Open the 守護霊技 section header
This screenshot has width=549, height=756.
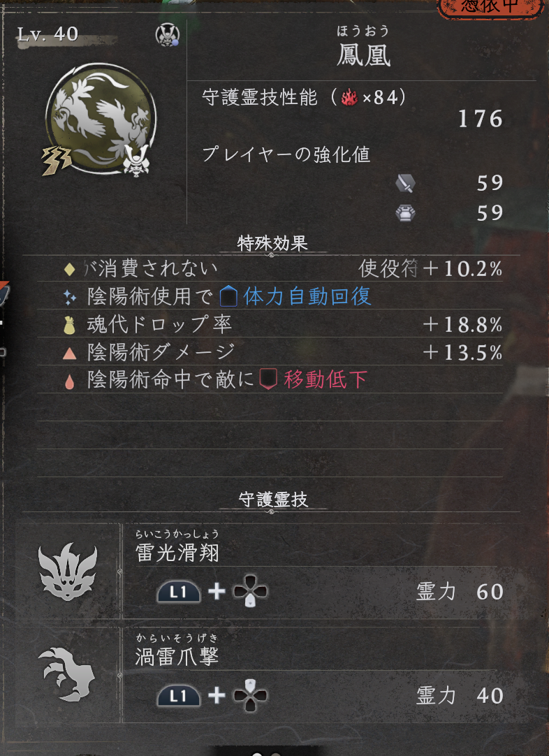tap(273, 500)
